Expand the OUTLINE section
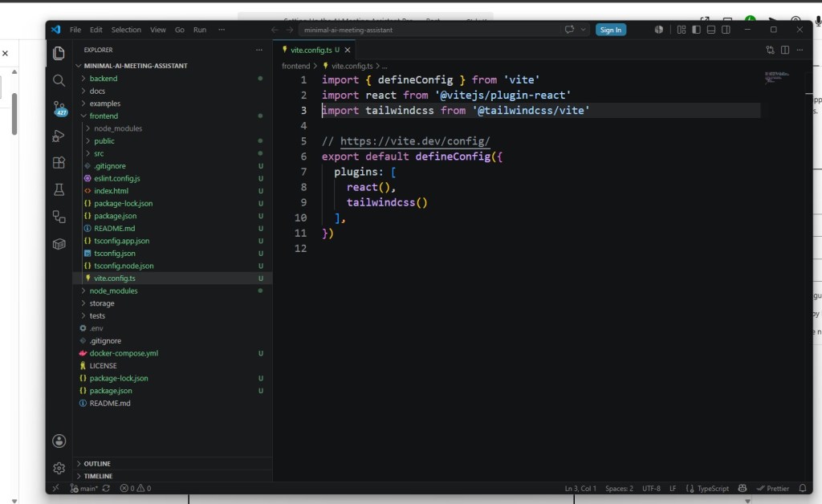 [97, 464]
